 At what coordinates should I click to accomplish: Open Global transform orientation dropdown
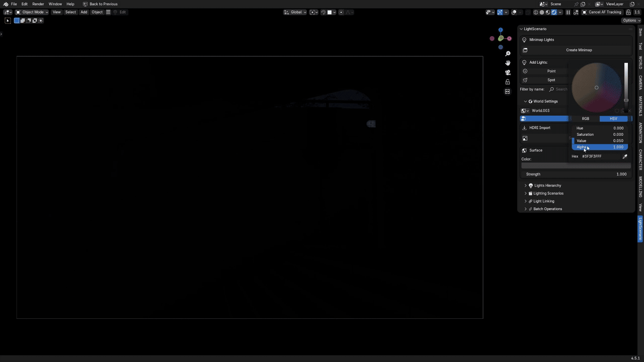[295, 12]
